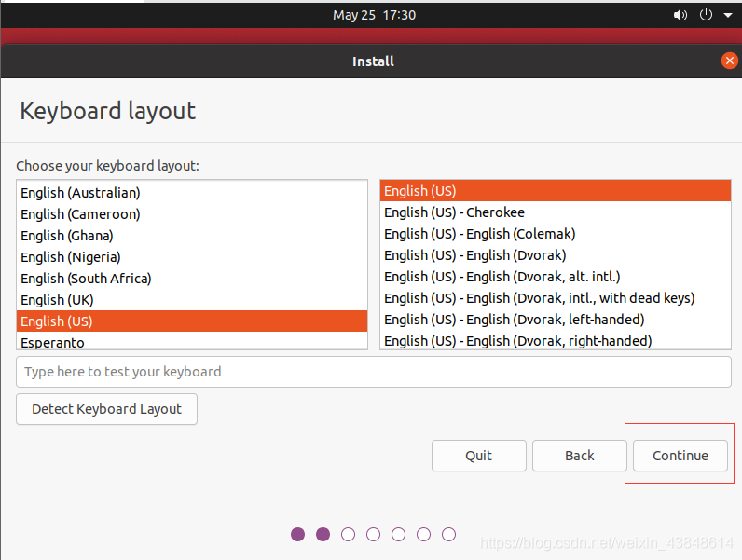Focus the keyboard test input field
Viewport: 742px width, 560px height.
tap(374, 372)
